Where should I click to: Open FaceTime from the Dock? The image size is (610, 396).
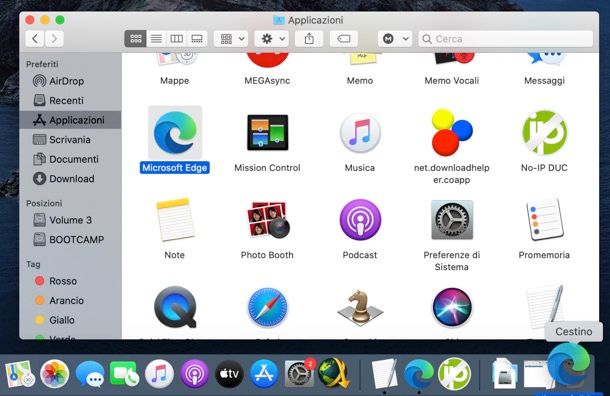click(x=124, y=374)
